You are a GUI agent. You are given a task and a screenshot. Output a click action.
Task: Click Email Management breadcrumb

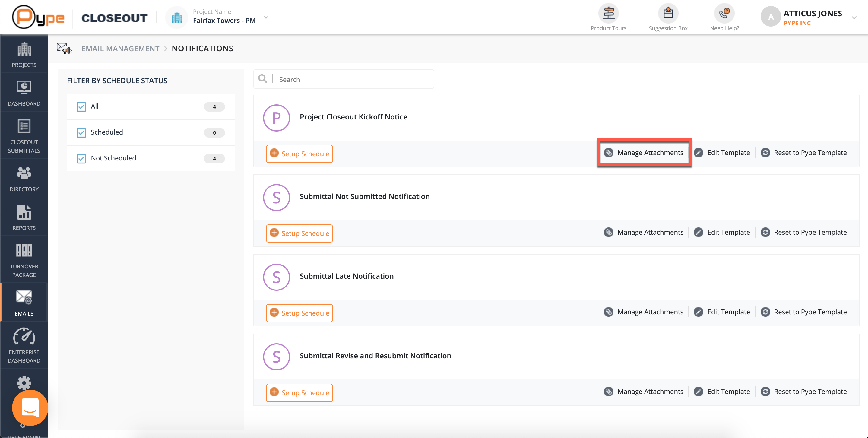tap(120, 49)
